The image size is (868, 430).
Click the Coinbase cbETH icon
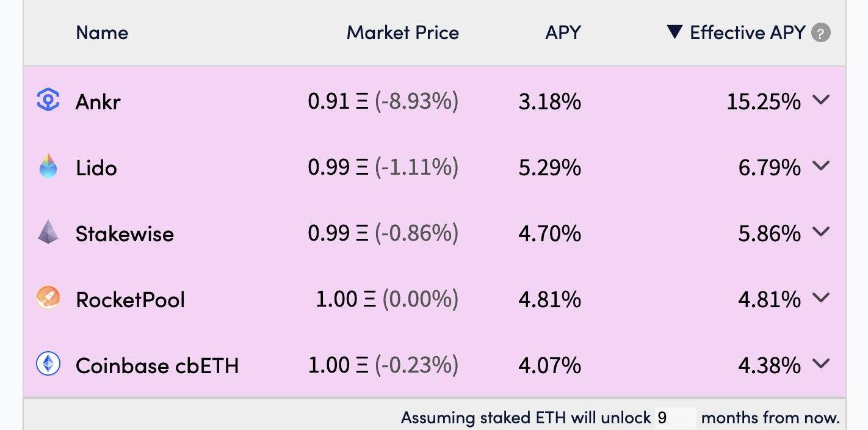(x=48, y=364)
